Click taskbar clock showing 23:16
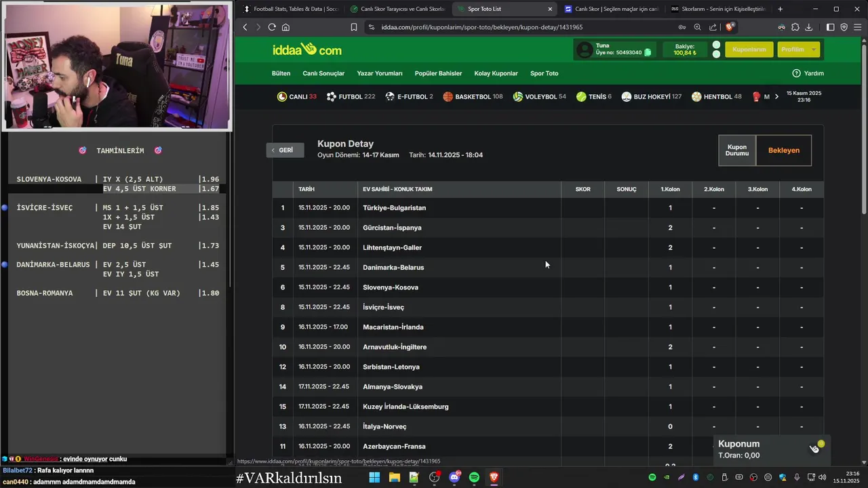The height and width of the screenshot is (488, 868). pos(846,477)
